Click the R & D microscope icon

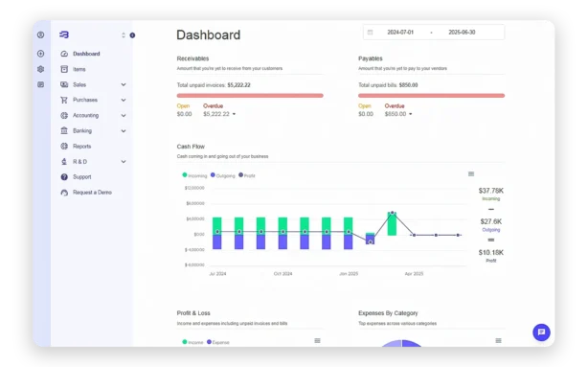pyautogui.click(x=64, y=161)
